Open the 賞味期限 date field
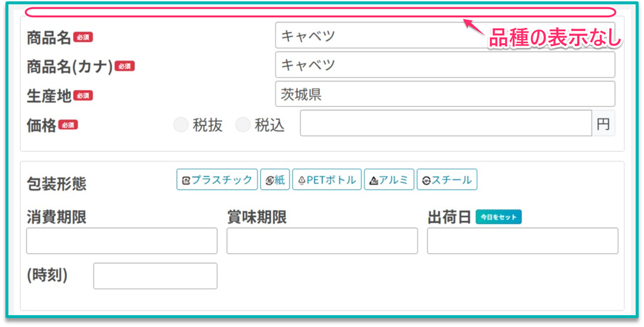644x327 pixels. point(322,241)
